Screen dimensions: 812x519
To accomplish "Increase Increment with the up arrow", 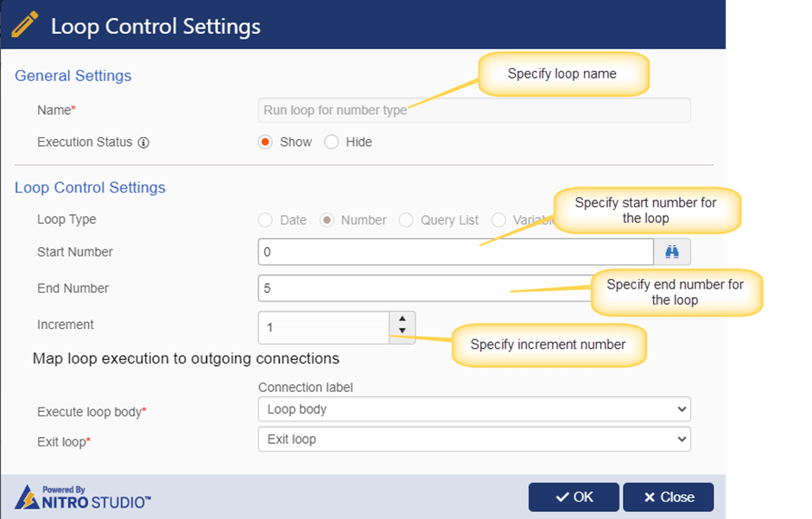I will tap(403, 319).
